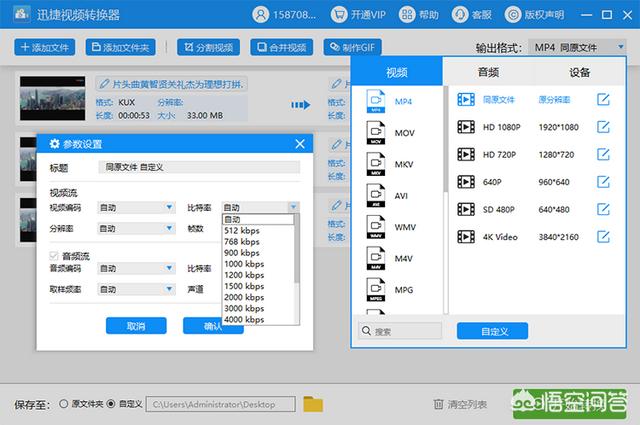This screenshot has height=425, width=640.
Task: Open the yellow output folder icon
Action: (x=313, y=404)
